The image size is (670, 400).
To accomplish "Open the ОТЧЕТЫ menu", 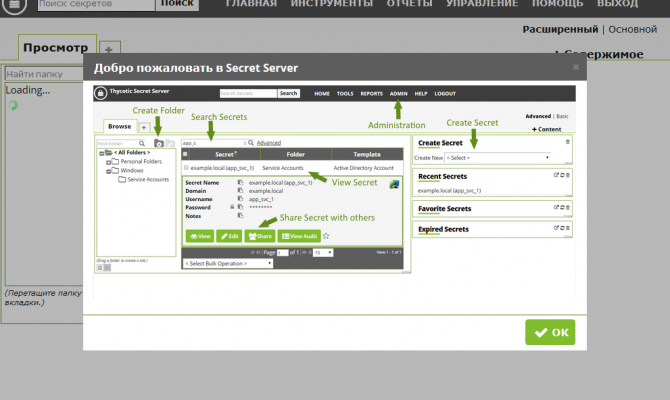I will 409,4.
